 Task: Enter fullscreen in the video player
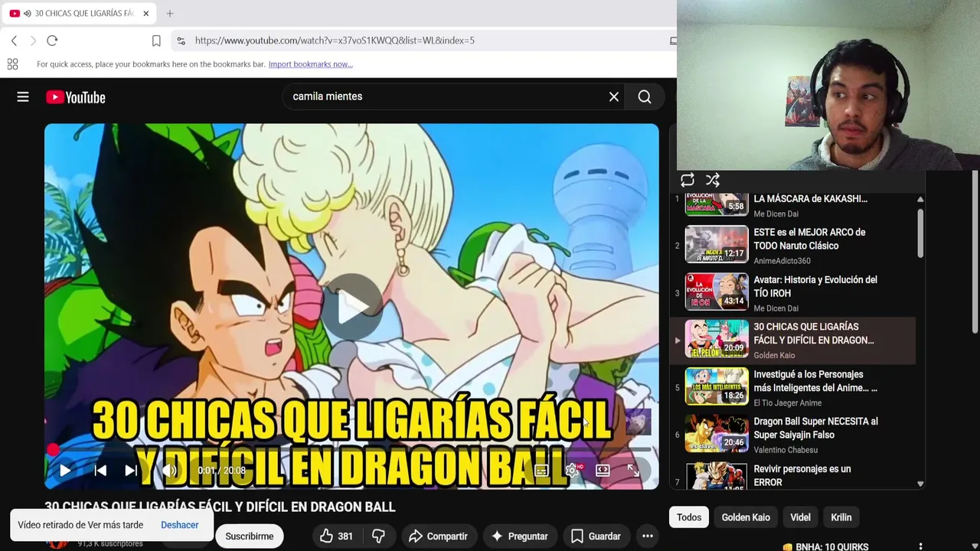click(x=633, y=471)
